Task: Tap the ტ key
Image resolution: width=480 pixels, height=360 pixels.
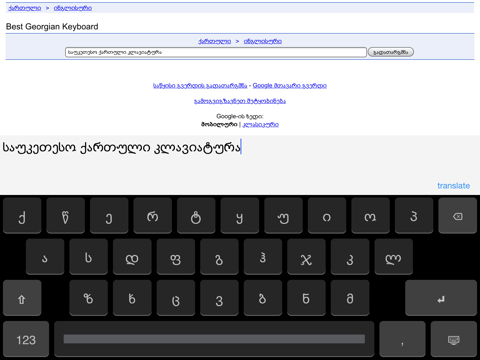Action: coord(196,216)
